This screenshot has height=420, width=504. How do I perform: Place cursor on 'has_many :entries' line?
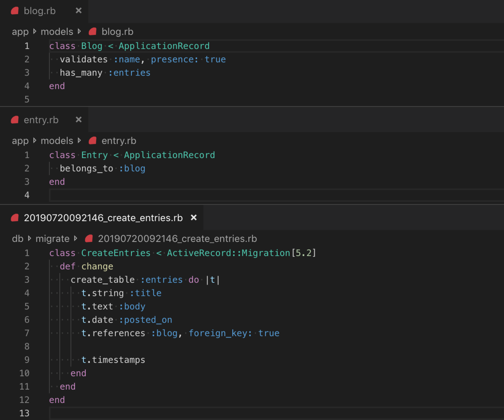tap(105, 73)
